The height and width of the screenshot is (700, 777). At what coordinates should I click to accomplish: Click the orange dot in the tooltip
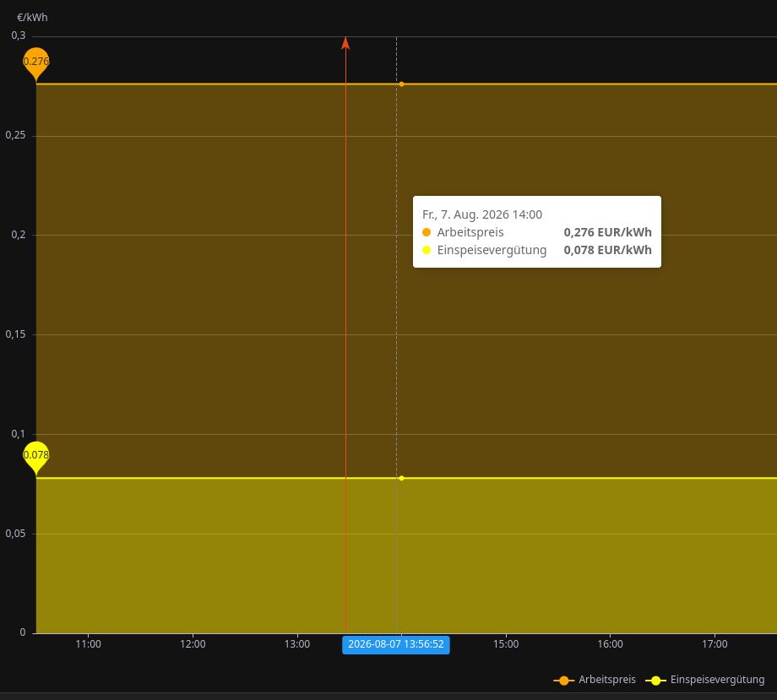click(427, 232)
